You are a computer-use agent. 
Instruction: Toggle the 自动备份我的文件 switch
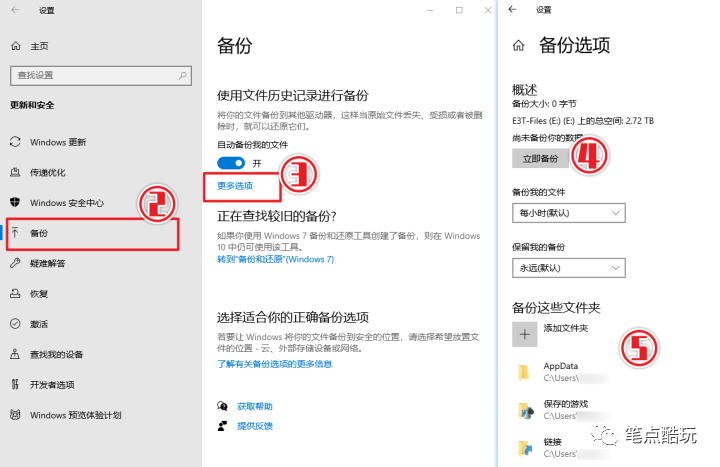coord(231,163)
